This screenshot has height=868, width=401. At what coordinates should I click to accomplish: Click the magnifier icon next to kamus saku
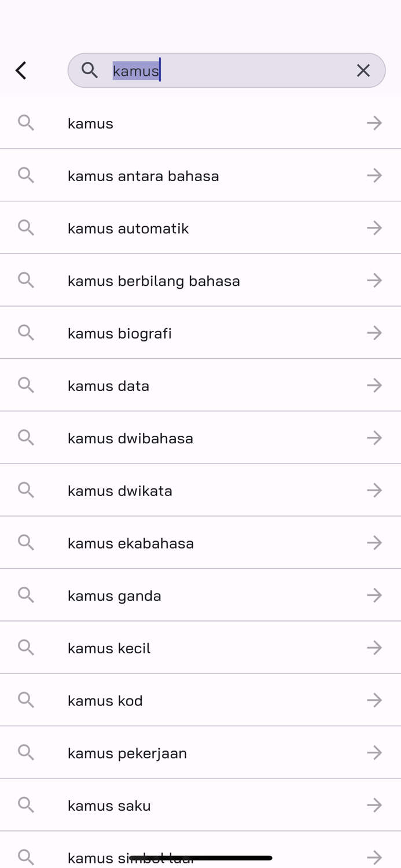(26, 805)
